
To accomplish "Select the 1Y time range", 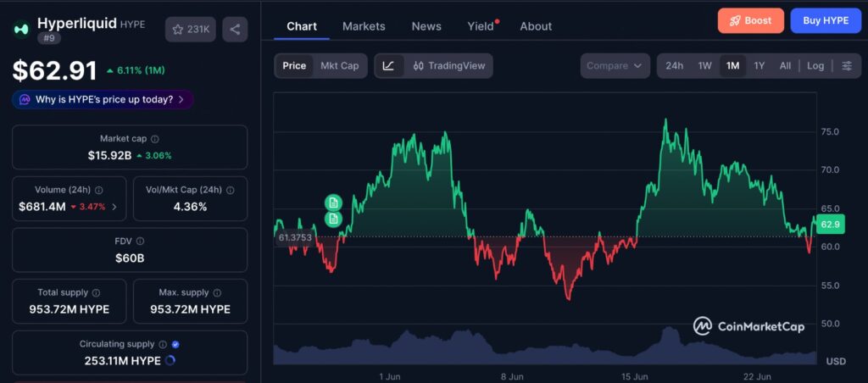I will (759, 66).
